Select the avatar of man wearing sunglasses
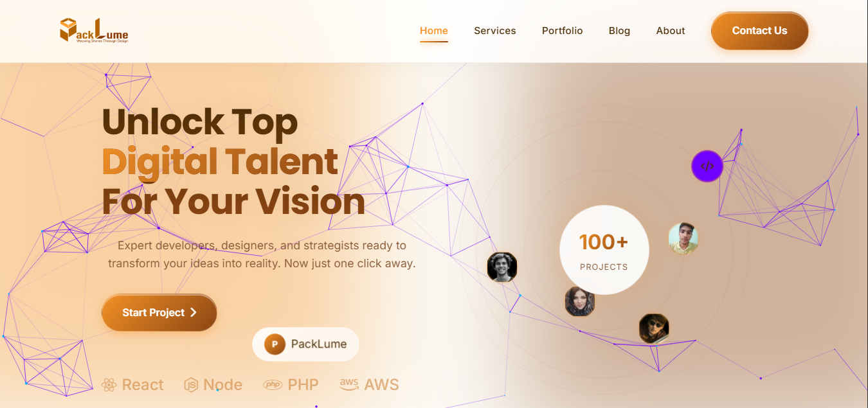This screenshot has width=868, height=408. point(654,328)
